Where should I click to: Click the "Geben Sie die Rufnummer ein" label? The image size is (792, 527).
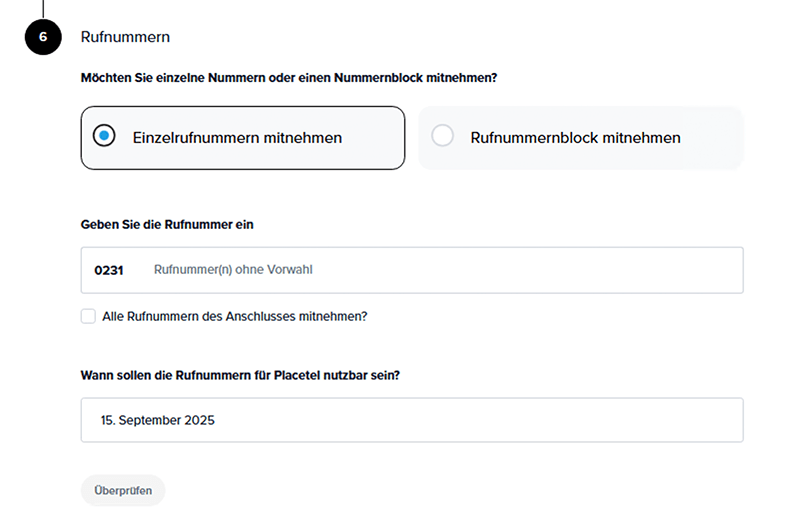point(167,224)
